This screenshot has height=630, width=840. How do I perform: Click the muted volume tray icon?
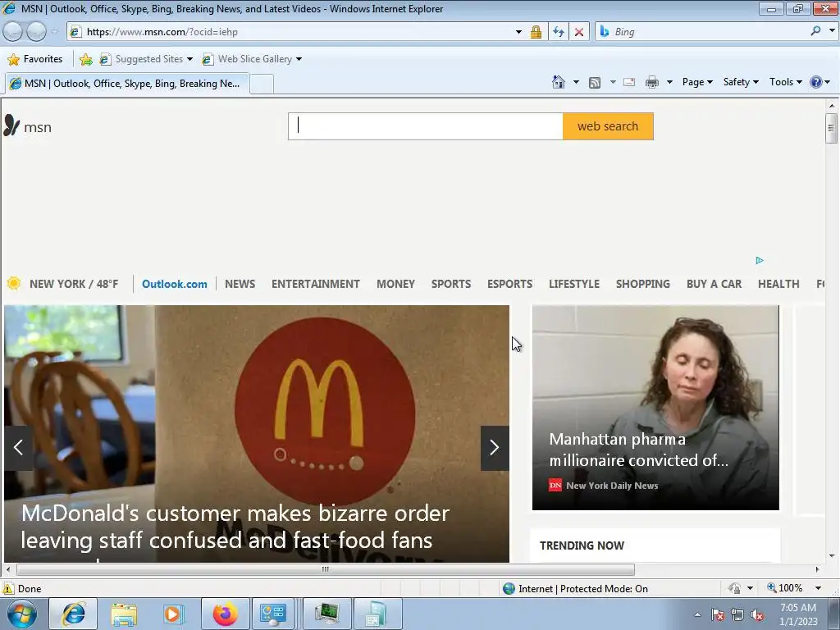click(757, 614)
